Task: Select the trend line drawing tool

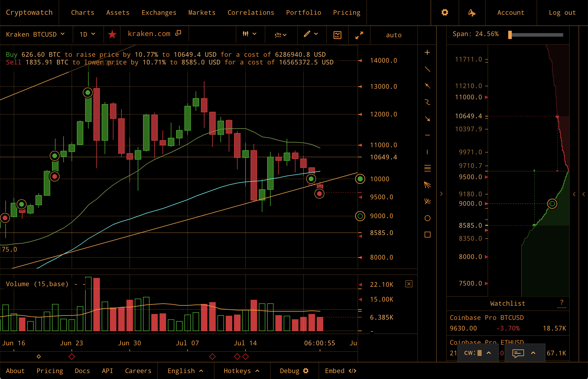Action: (427, 69)
